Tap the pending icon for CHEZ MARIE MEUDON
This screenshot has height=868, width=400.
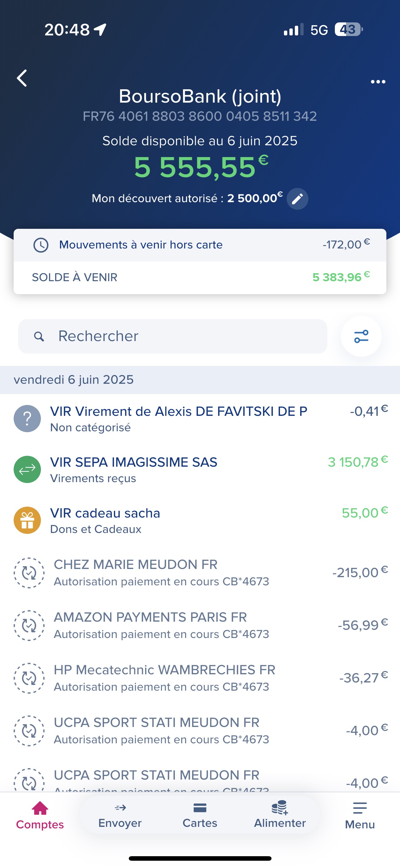pyautogui.click(x=29, y=573)
